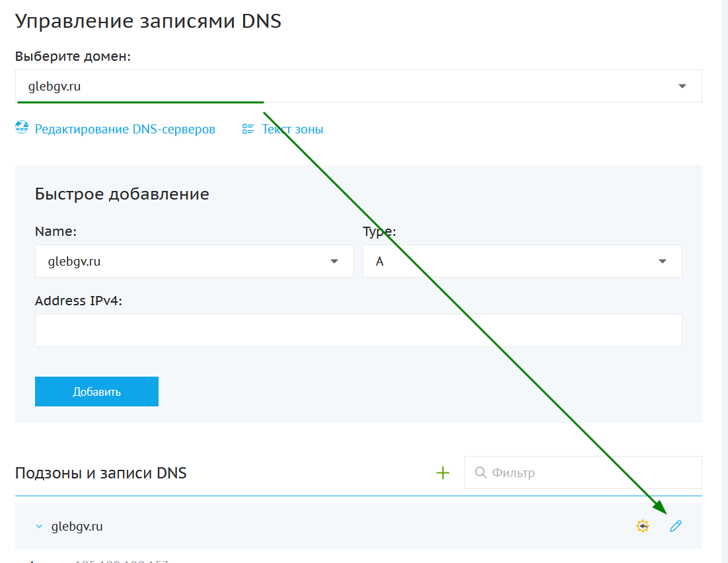
Task: Open the Type dropdown arrow
Action: [x=663, y=261]
